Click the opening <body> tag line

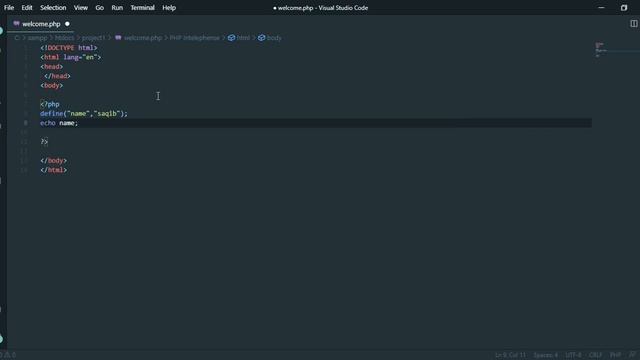[x=51, y=85]
